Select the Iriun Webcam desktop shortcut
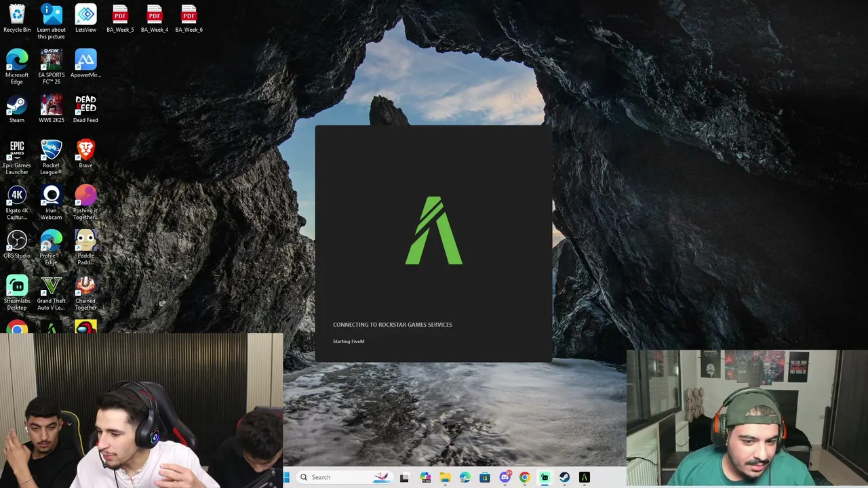Viewport: 868px width, 488px height. tap(51, 203)
